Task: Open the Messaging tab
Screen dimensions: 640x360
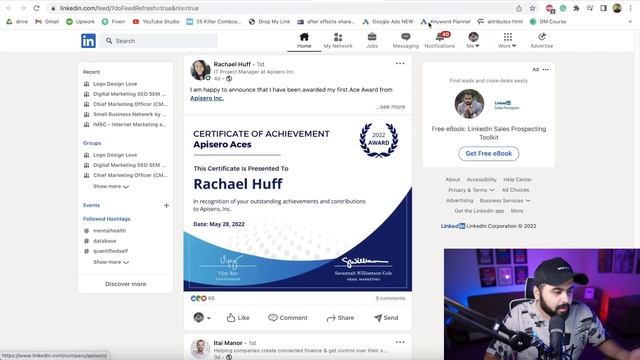Action: point(406,41)
